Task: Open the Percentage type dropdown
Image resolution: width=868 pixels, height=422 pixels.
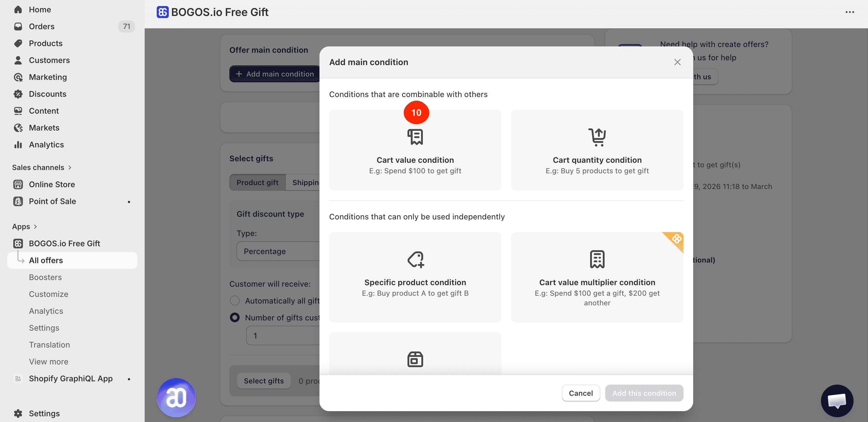Action: pos(278,251)
